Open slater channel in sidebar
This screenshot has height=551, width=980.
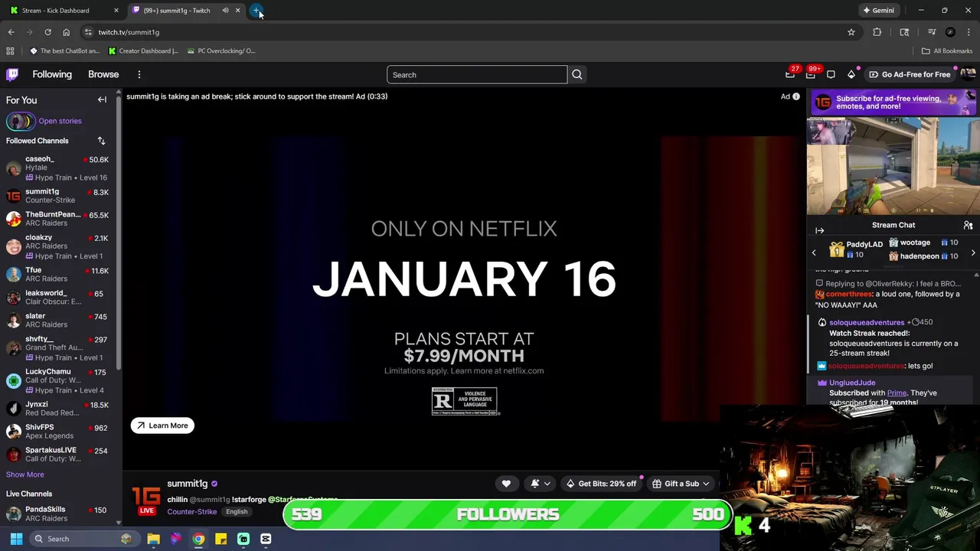coord(60,320)
